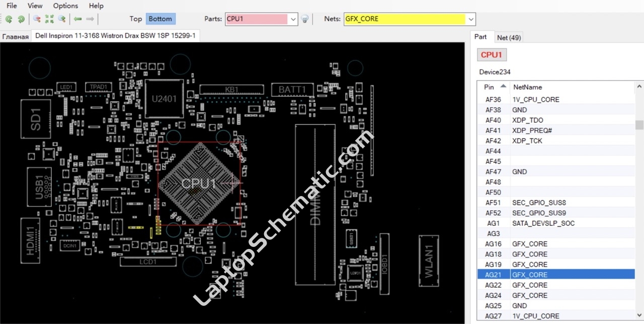Select pin AG25 row

tap(556, 306)
